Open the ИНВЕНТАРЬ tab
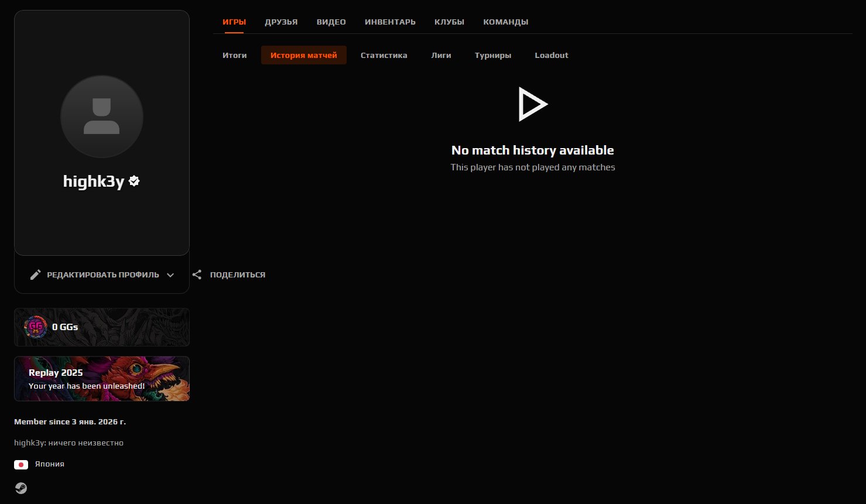The image size is (866, 504). [390, 22]
